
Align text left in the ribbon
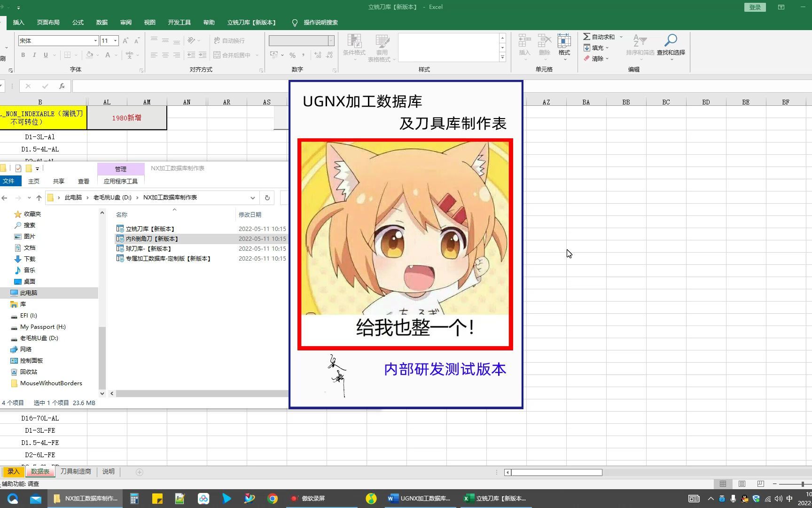click(x=154, y=55)
